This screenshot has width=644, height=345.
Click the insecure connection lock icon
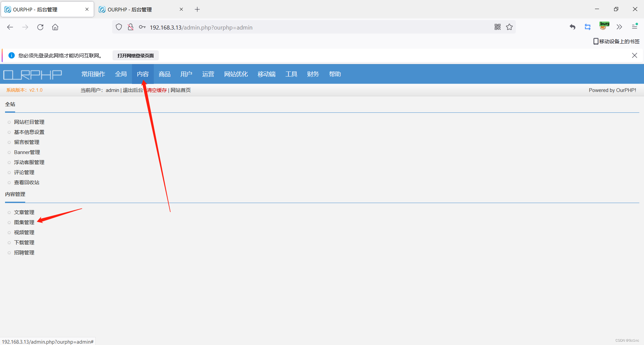131,27
